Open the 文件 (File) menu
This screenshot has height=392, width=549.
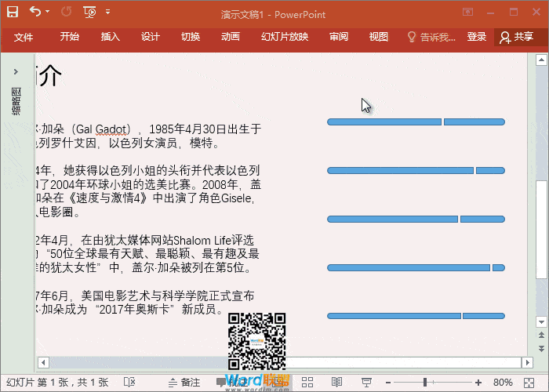click(x=24, y=37)
